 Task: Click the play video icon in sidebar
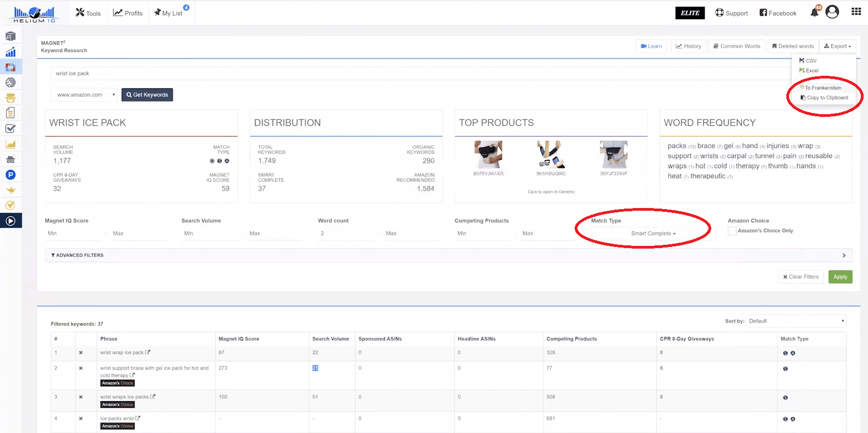tap(10, 221)
